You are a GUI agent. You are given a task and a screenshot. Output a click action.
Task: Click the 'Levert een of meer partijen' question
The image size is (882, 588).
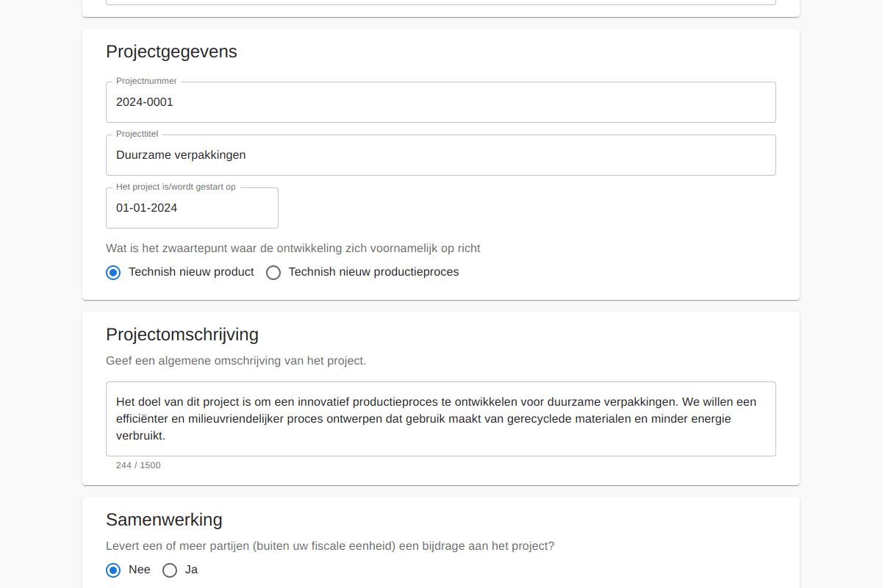click(330, 546)
